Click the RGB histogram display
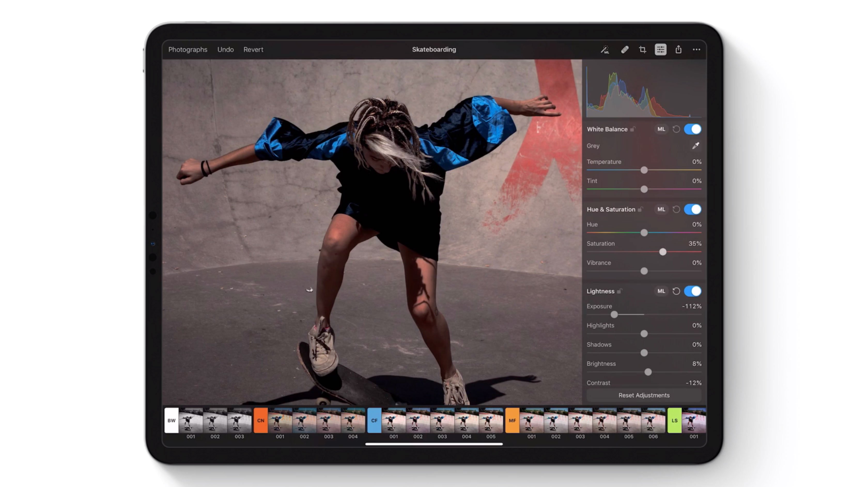The image size is (868, 487). click(644, 92)
